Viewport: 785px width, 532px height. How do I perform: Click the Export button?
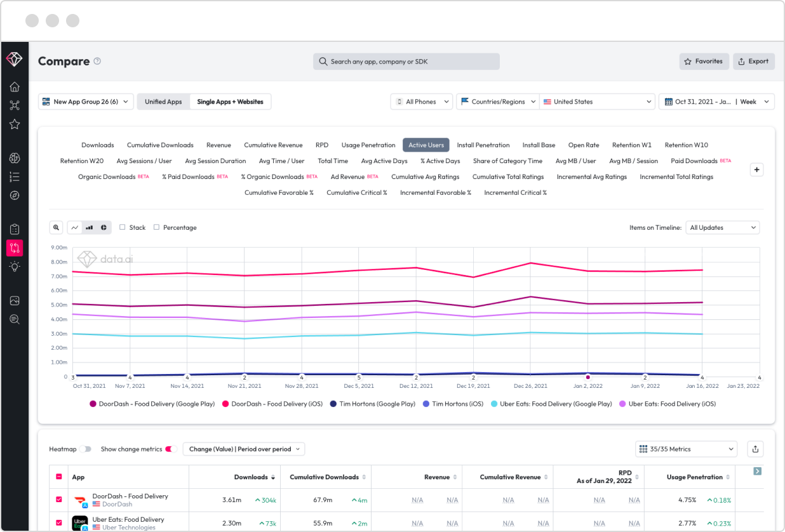tap(754, 62)
